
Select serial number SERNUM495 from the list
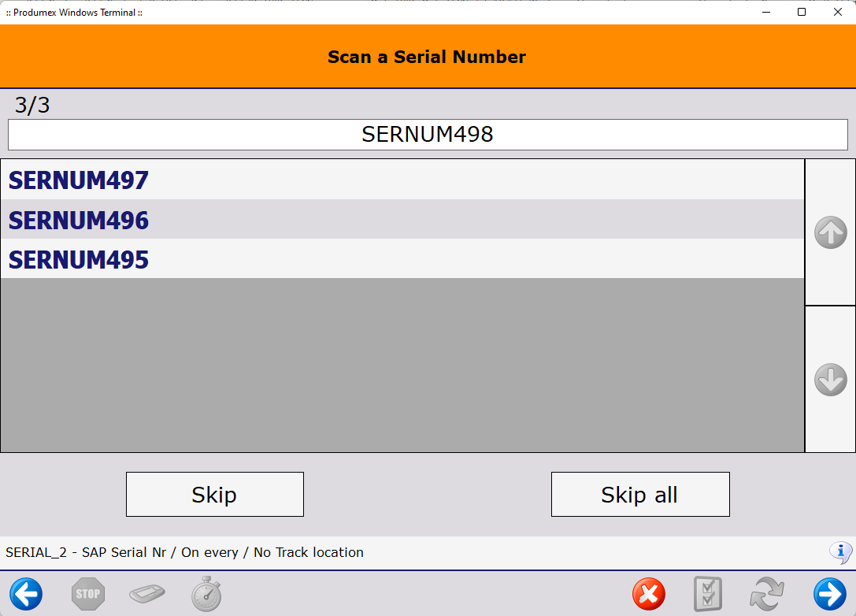tap(78, 259)
